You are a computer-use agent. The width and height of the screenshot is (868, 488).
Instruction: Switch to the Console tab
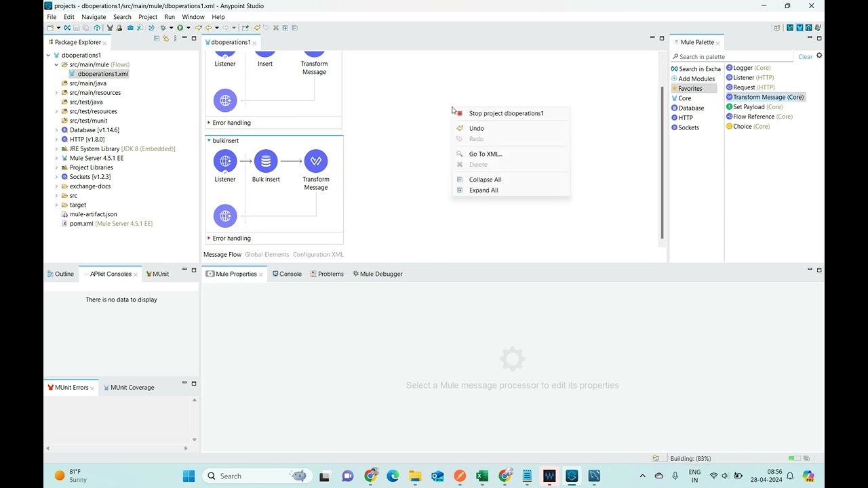[x=287, y=274]
